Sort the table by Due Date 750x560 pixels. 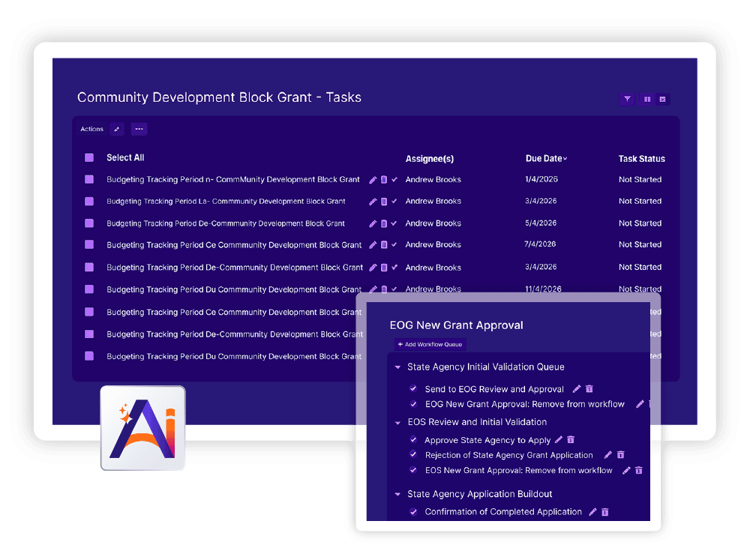point(546,159)
